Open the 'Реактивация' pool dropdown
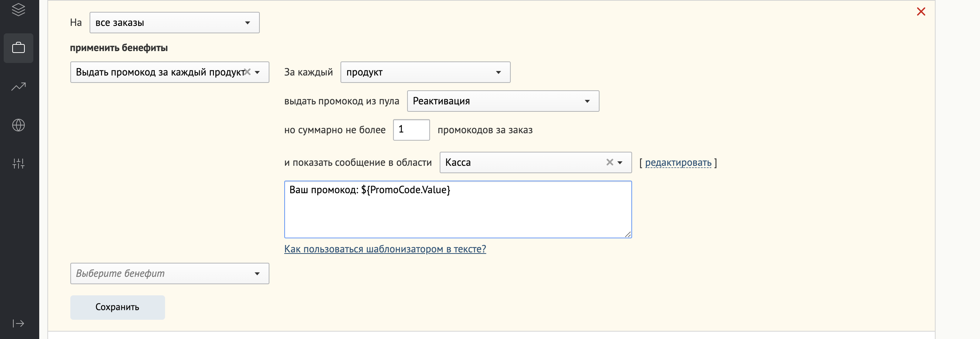The image size is (980, 339). [503, 101]
